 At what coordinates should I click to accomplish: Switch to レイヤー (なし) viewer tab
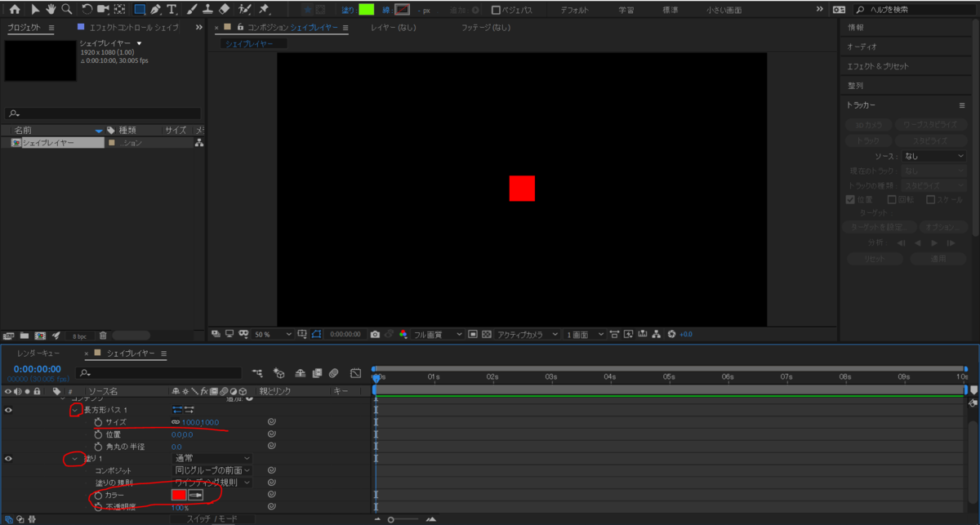point(395,27)
